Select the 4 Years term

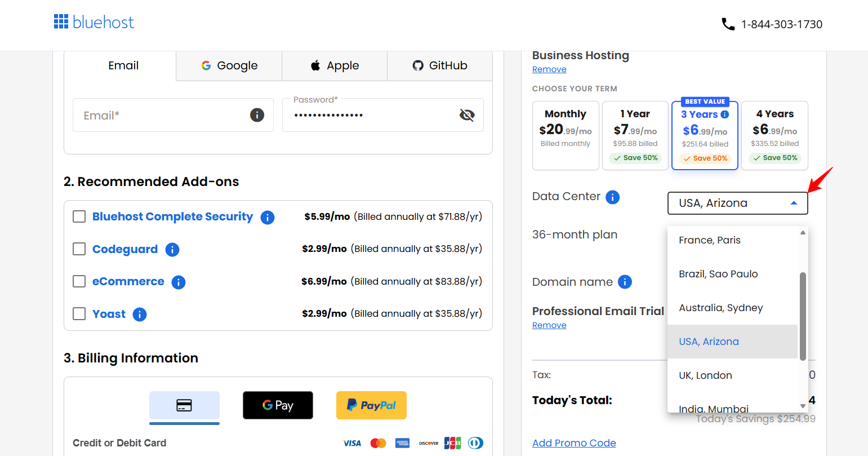[x=774, y=135]
